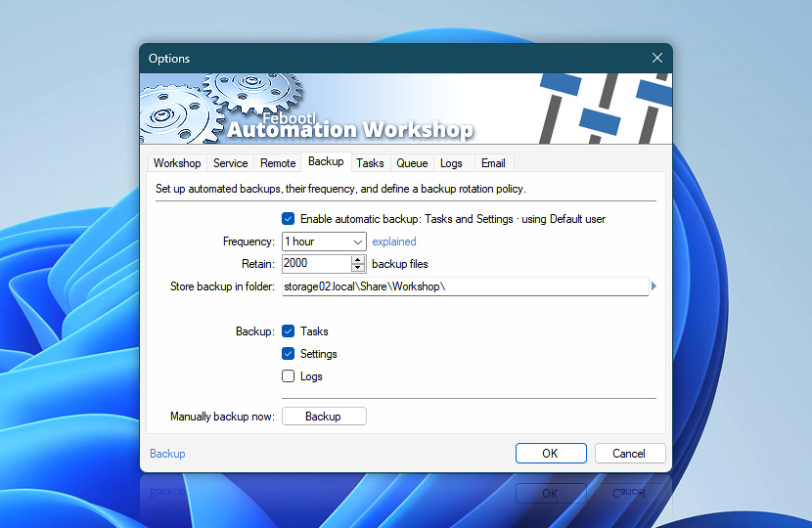Screen dimensions: 812x528
Task: Open the Backup help link
Action: (x=167, y=454)
